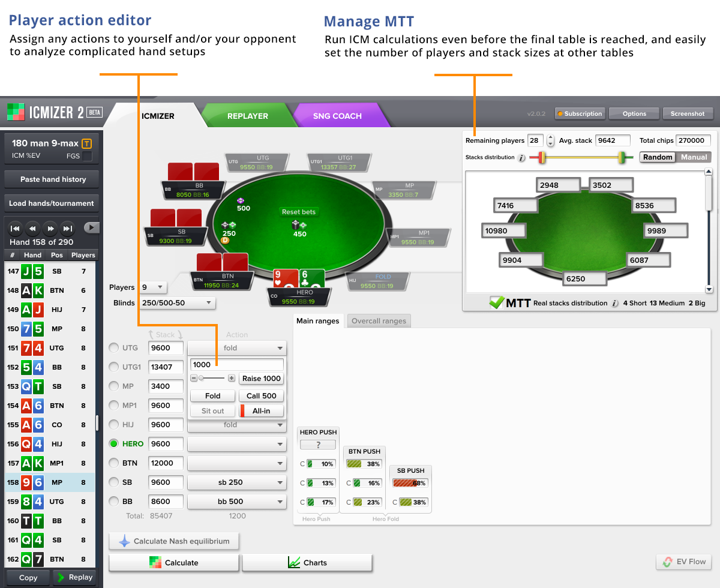Select the MP radio button
Screen dimensions: 720x588
pyautogui.click(x=113, y=386)
